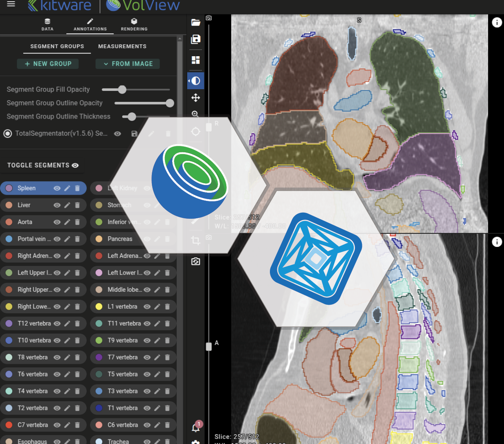The height and width of the screenshot is (444, 504).
Task: Switch to the RENDERING tab
Action: pos(134,24)
